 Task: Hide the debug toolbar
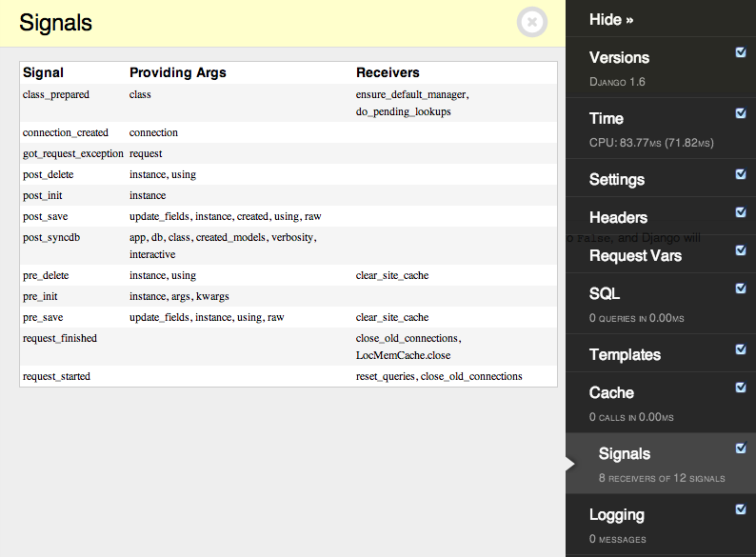[x=611, y=19]
